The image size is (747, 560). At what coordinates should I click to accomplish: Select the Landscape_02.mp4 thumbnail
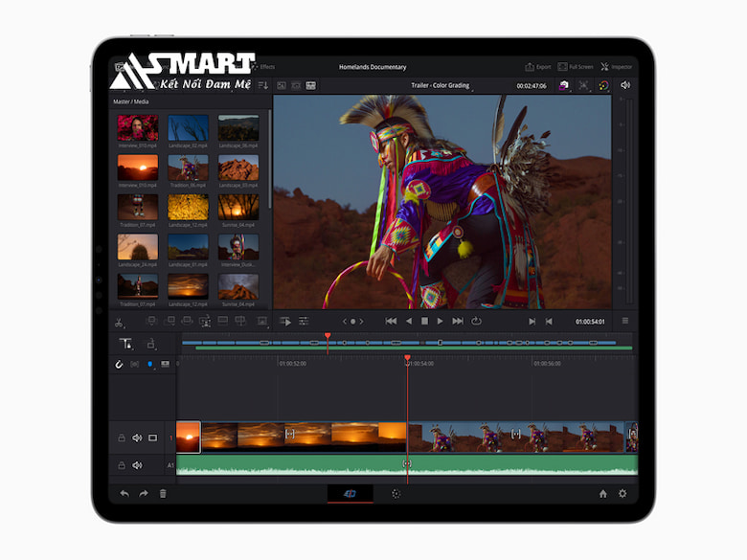click(188, 129)
